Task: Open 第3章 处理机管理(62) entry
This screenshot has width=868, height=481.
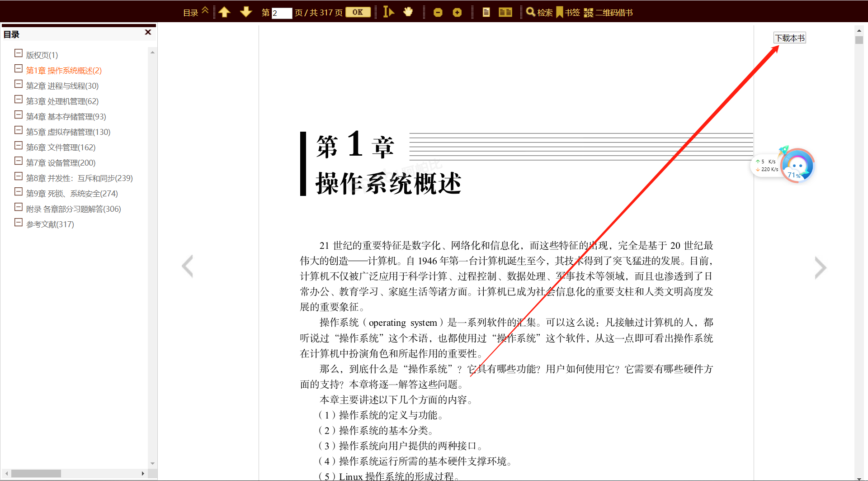Action: coord(62,101)
